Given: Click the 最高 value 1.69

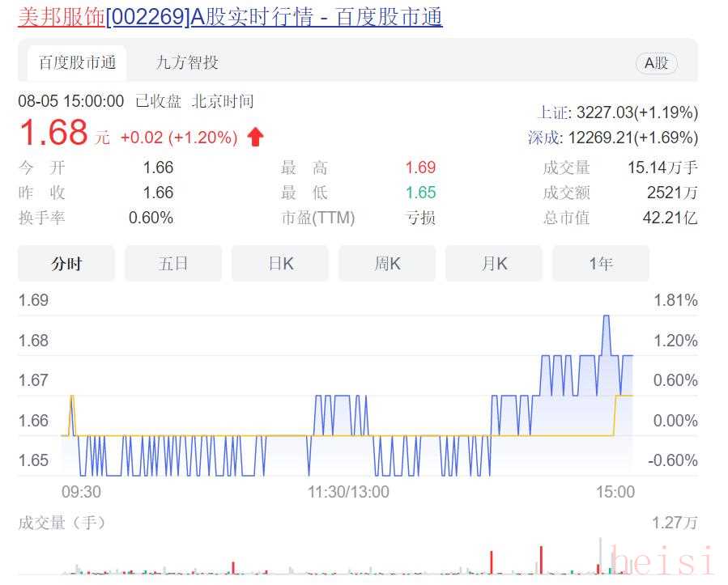Looking at the screenshot, I should click(420, 167).
